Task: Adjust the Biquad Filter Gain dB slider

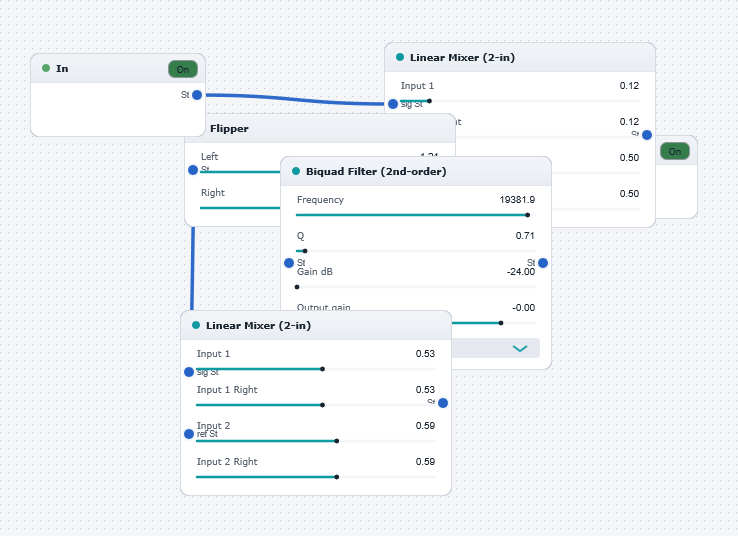Action: click(416, 287)
